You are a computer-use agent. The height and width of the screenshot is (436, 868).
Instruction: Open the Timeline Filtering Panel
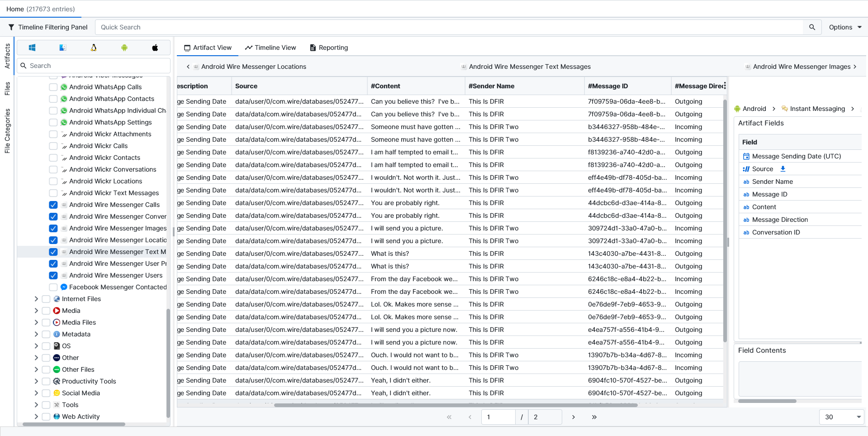click(48, 27)
